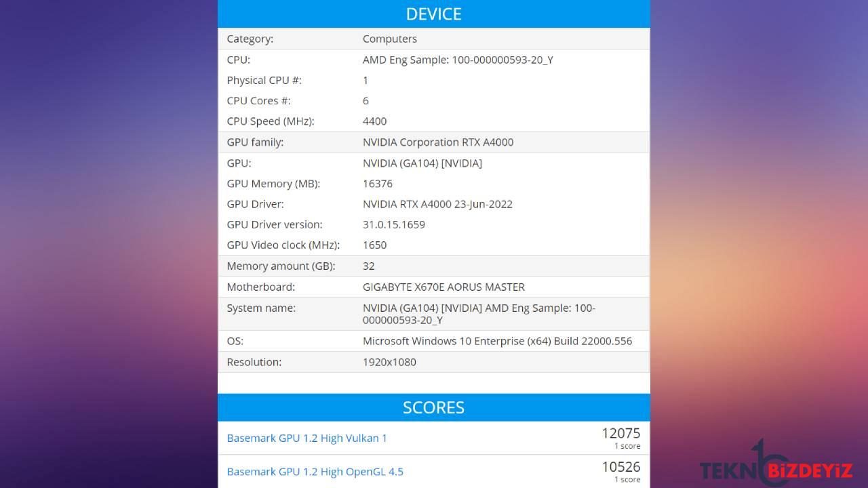Click the driver version 31.0.15.1659
This screenshot has height=488, width=868.
(x=394, y=224)
